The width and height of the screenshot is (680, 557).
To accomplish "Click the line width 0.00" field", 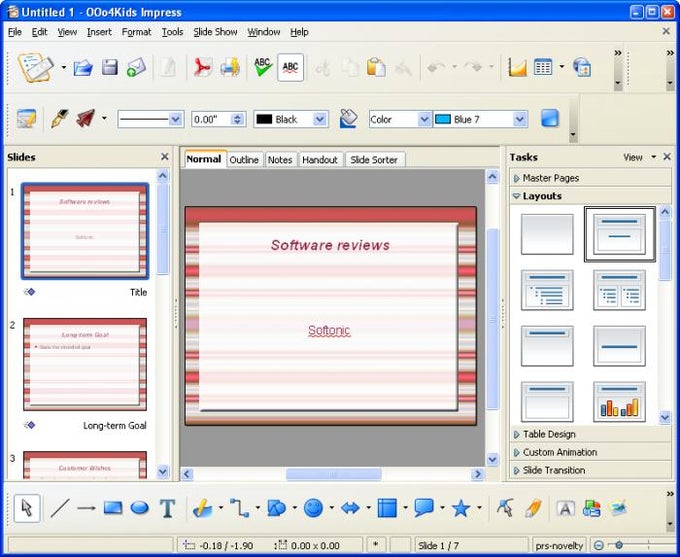I will click(212, 119).
